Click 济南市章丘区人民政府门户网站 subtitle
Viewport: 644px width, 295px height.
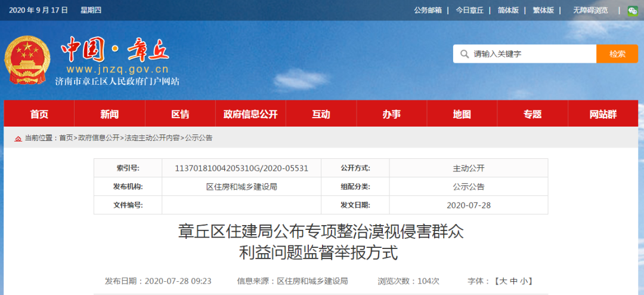[x=117, y=81]
